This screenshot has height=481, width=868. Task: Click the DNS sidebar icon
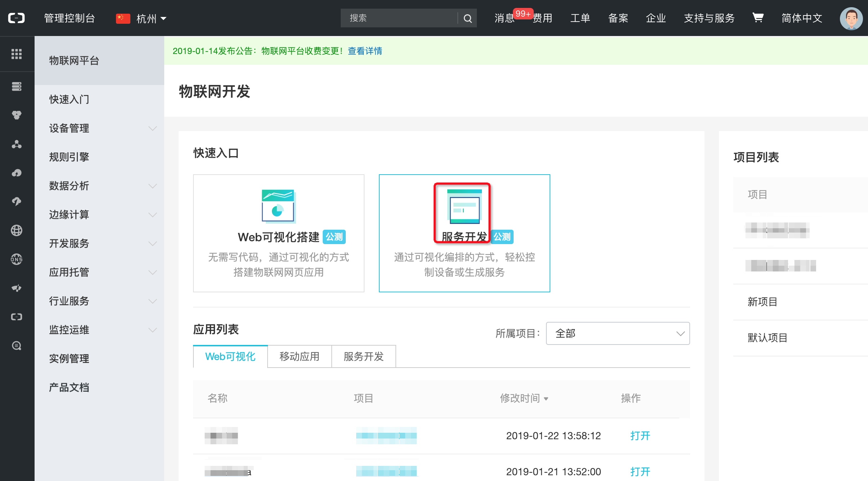tap(17, 259)
